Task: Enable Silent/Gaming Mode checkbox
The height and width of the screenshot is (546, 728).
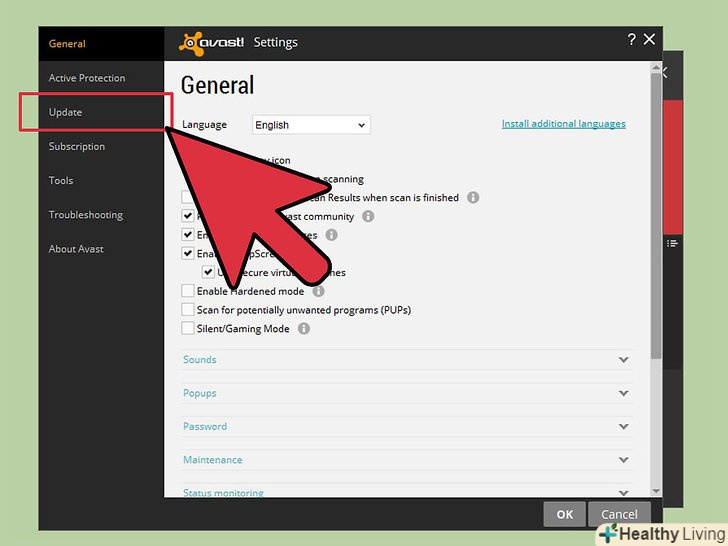Action: pos(188,329)
